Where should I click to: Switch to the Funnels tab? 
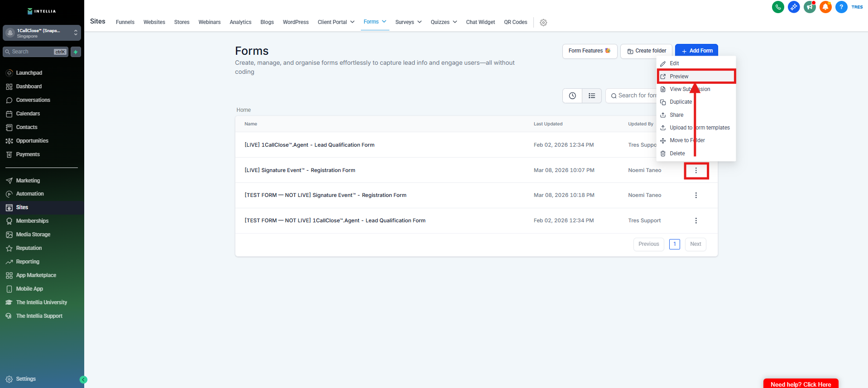point(125,22)
